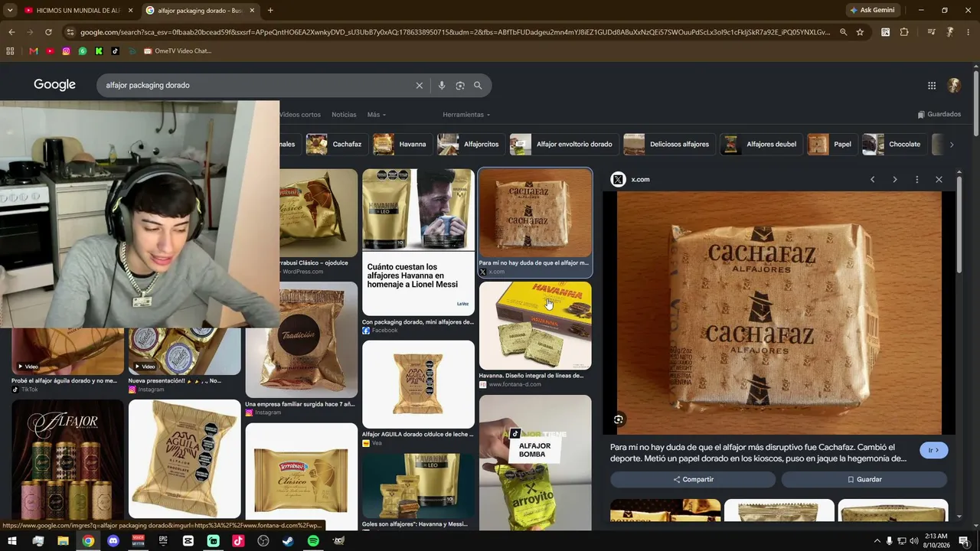Open the bookmarks apps grid shortcut
Screen dimensions: 980x551
point(10,51)
